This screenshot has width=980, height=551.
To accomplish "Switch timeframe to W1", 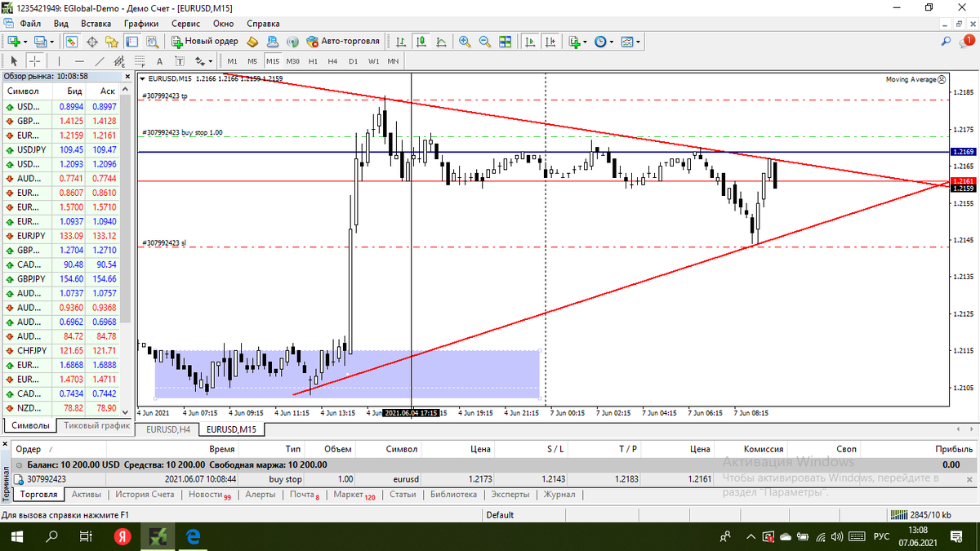I will (x=373, y=61).
